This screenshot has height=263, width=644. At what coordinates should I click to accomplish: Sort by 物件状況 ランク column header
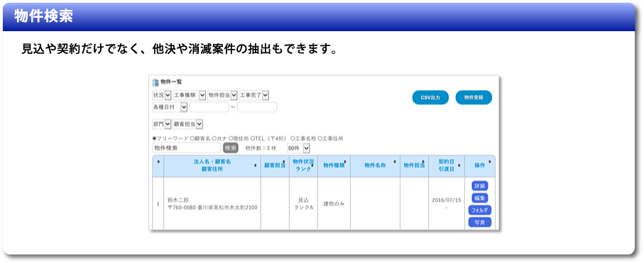303,166
